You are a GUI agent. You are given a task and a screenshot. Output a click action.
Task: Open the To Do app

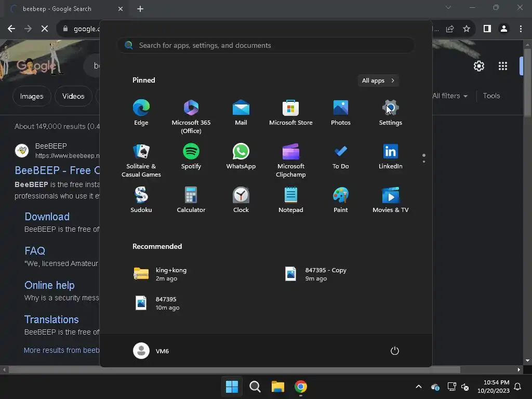(341, 156)
